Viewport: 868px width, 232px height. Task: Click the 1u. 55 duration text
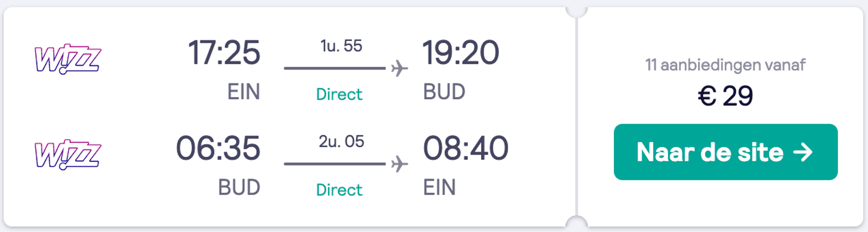point(341,46)
